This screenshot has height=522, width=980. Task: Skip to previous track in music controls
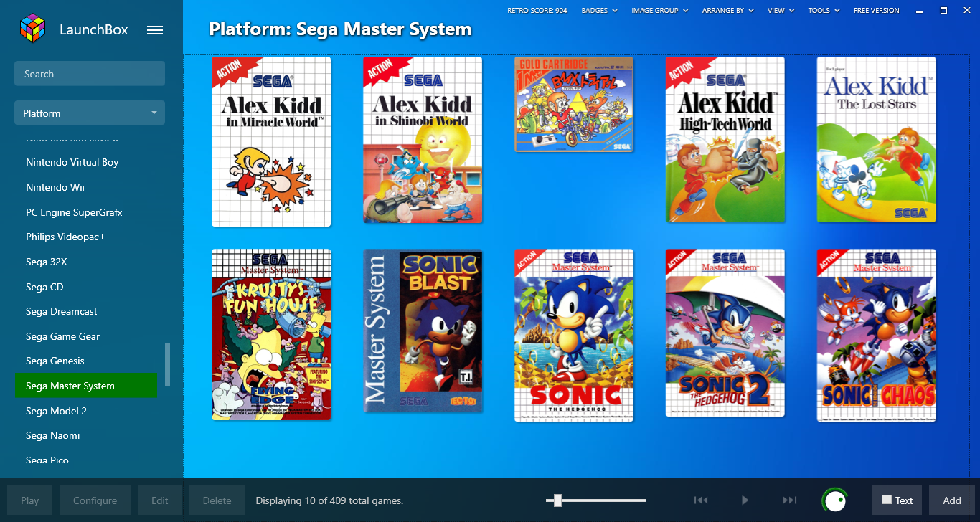(x=702, y=500)
